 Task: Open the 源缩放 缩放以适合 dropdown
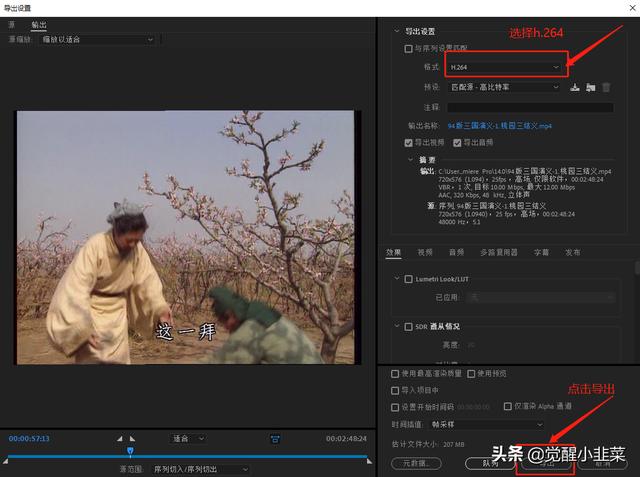98,40
